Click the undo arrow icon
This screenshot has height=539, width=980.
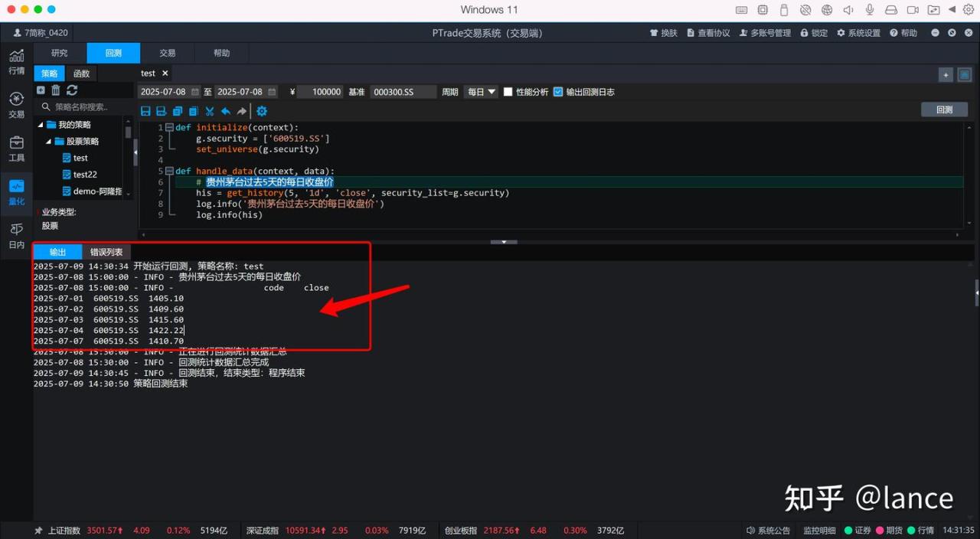226,111
